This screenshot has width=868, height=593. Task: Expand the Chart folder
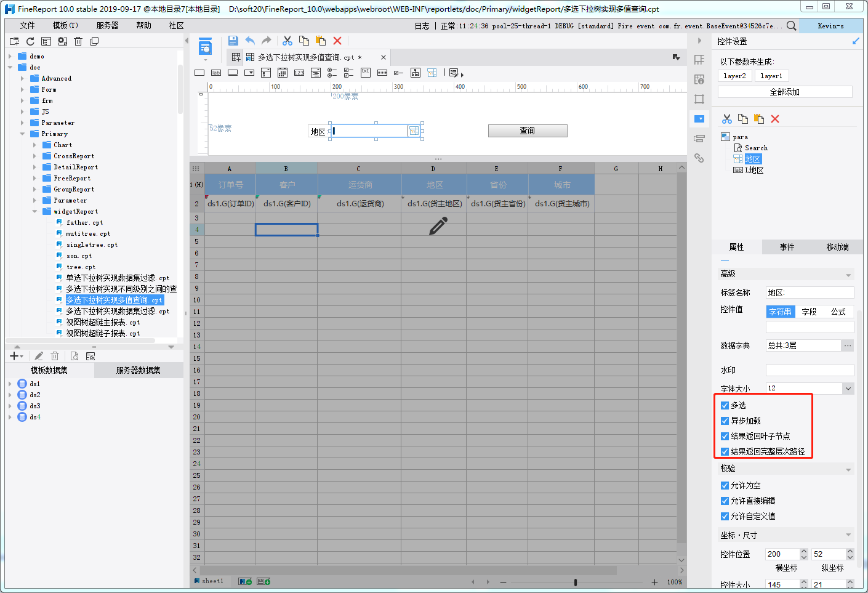34,145
